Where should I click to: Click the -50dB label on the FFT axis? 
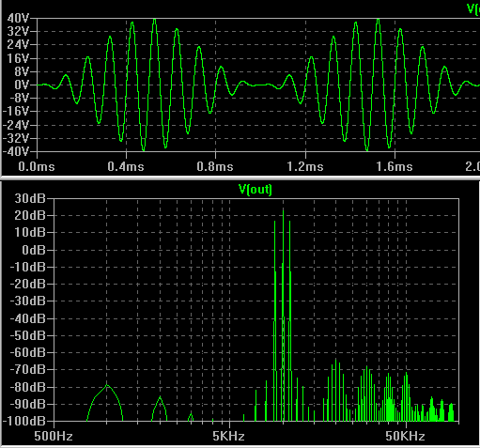click(28, 335)
